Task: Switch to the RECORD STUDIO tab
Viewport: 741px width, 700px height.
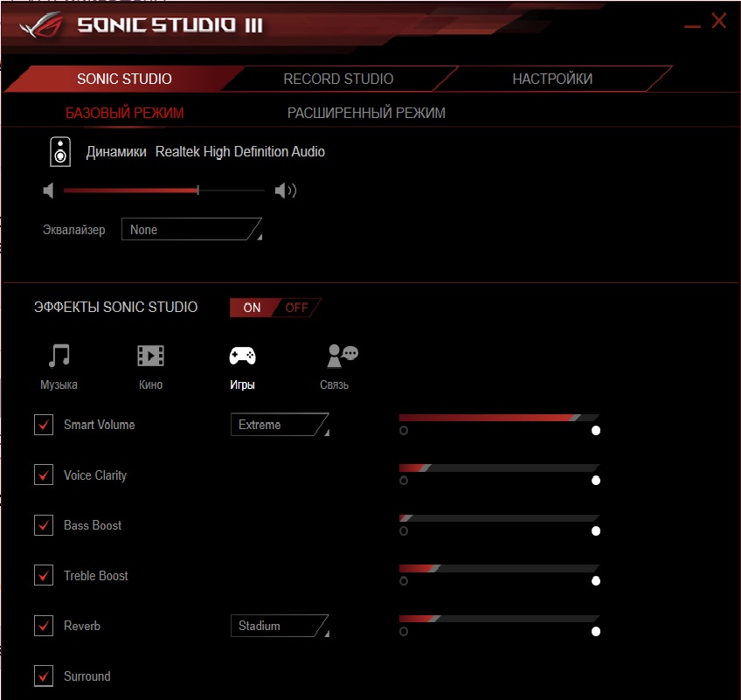Action: tap(338, 79)
